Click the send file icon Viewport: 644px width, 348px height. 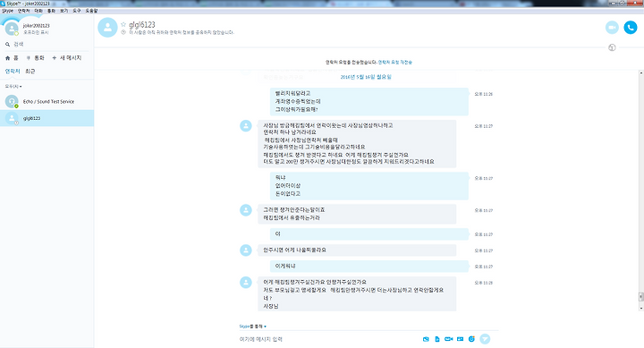point(437,339)
